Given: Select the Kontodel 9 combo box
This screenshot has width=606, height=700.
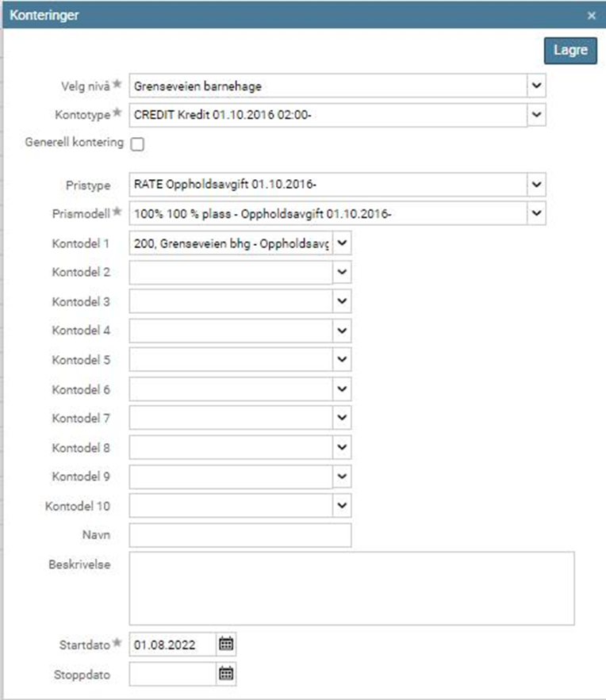Looking at the screenshot, I should click(231, 476).
